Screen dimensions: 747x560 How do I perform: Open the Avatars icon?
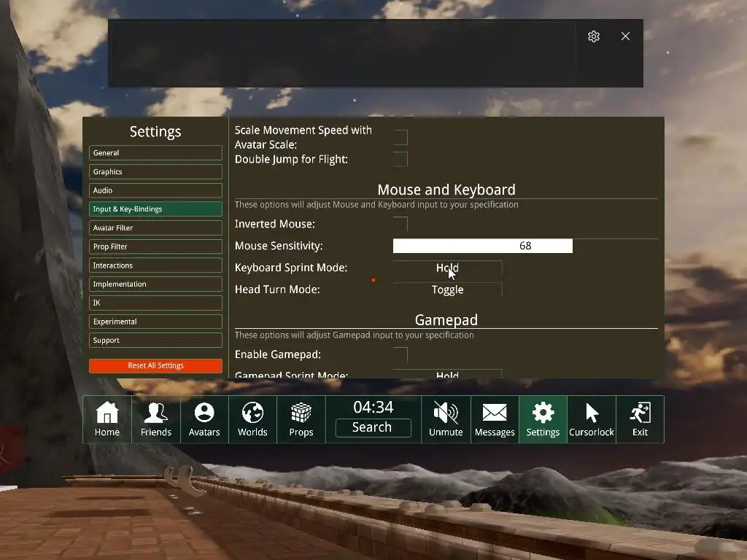tap(204, 419)
